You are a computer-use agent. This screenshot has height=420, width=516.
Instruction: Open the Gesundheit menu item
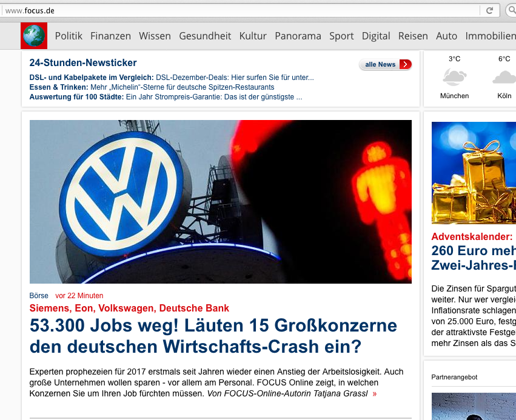pos(205,36)
